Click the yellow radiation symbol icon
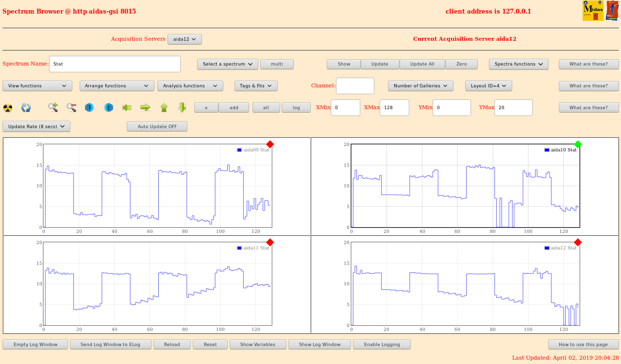The width and height of the screenshot is (621, 364). pyautogui.click(x=8, y=108)
